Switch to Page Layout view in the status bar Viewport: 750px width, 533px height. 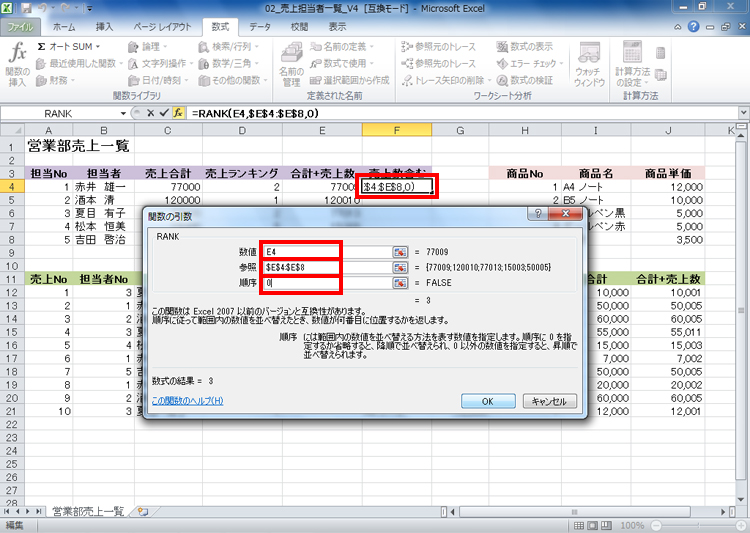click(593, 526)
